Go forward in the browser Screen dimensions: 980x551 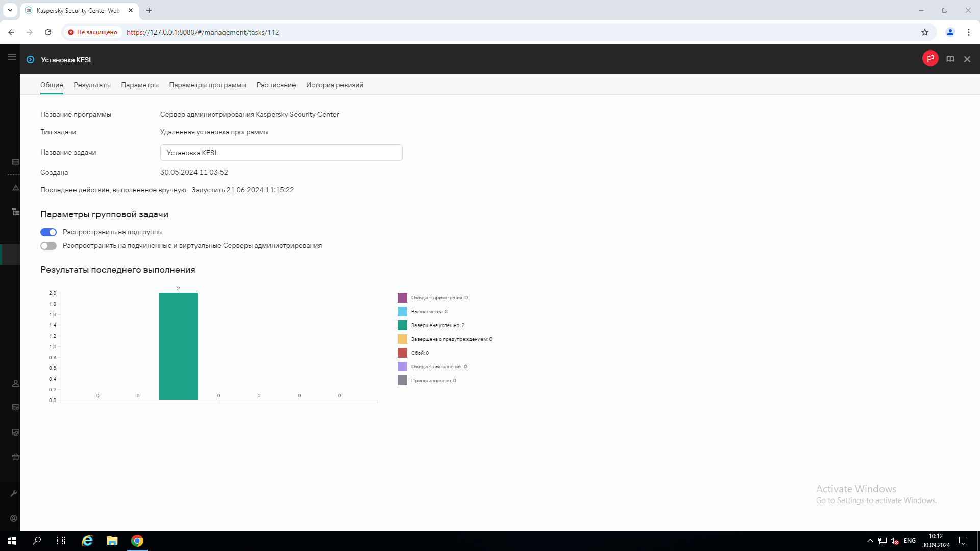tap(30, 32)
